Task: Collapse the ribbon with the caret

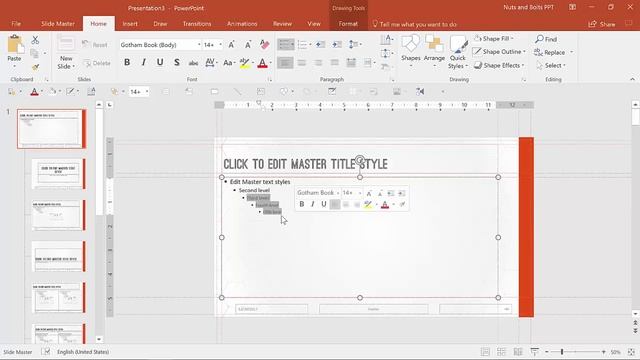Action: point(632,79)
